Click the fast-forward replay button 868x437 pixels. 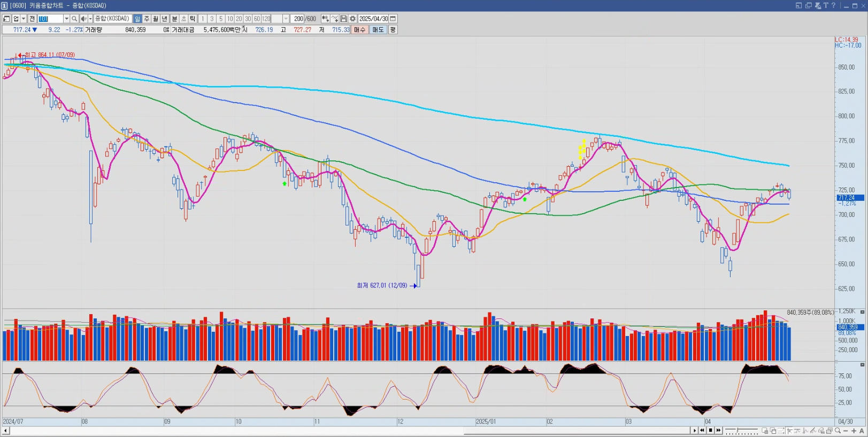point(718,431)
